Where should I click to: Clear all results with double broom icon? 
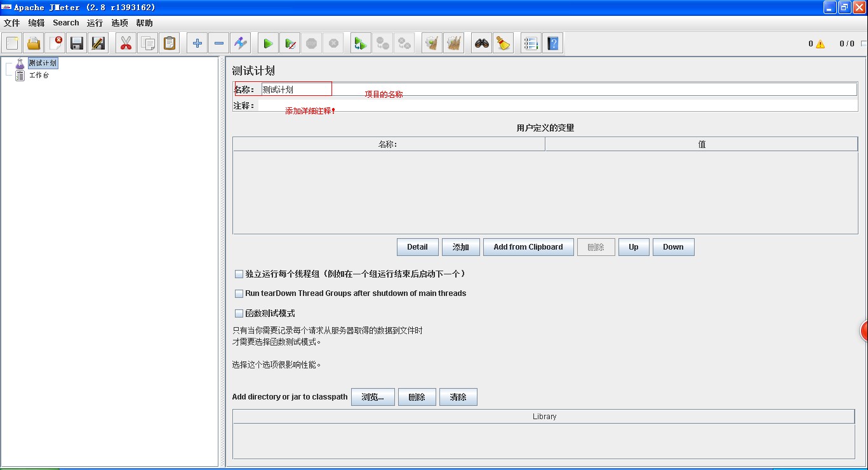pyautogui.click(x=453, y=43)
